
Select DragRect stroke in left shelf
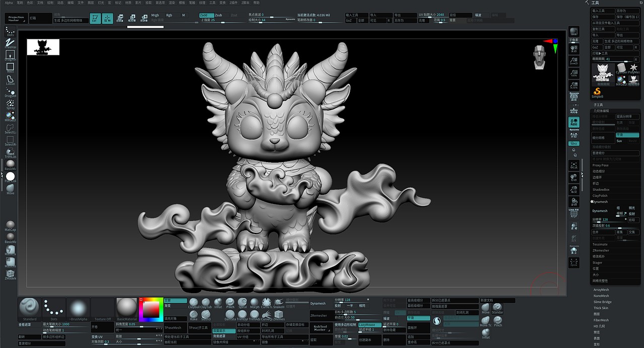(x=10, y=55)
